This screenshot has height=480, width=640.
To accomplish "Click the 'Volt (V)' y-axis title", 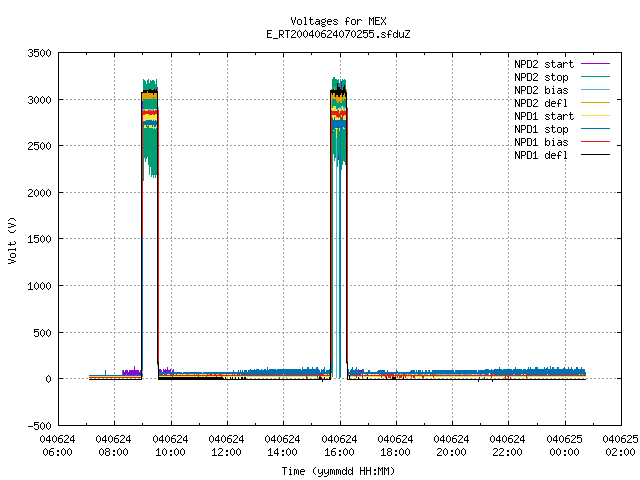I will 13,240.
